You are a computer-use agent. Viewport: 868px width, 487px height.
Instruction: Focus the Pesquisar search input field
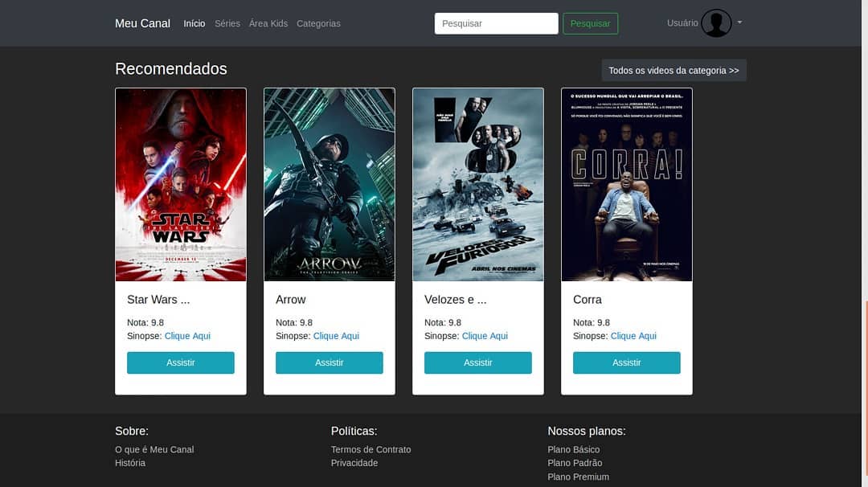[x=496, y=23]
